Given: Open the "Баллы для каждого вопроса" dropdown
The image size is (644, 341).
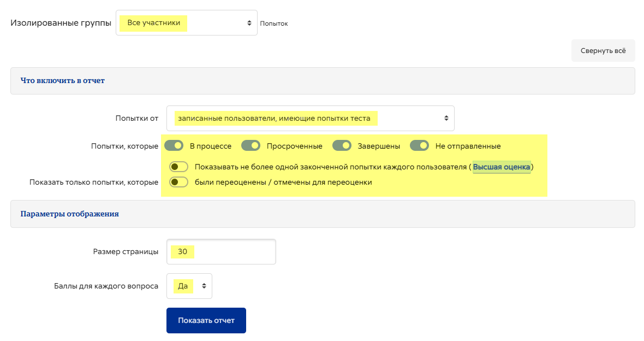Looking at the screenshot, I should coord(189,286).
